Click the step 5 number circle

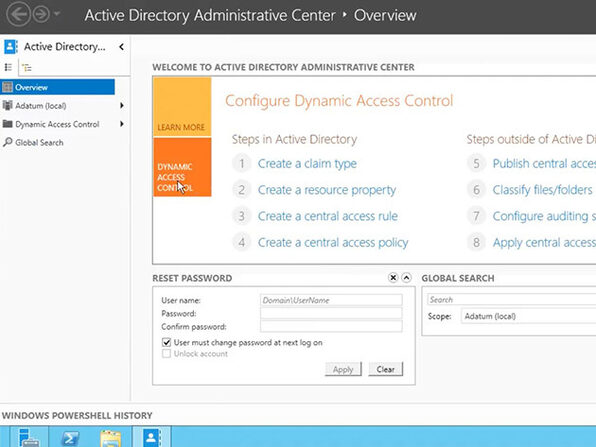[x=476, y=164]
